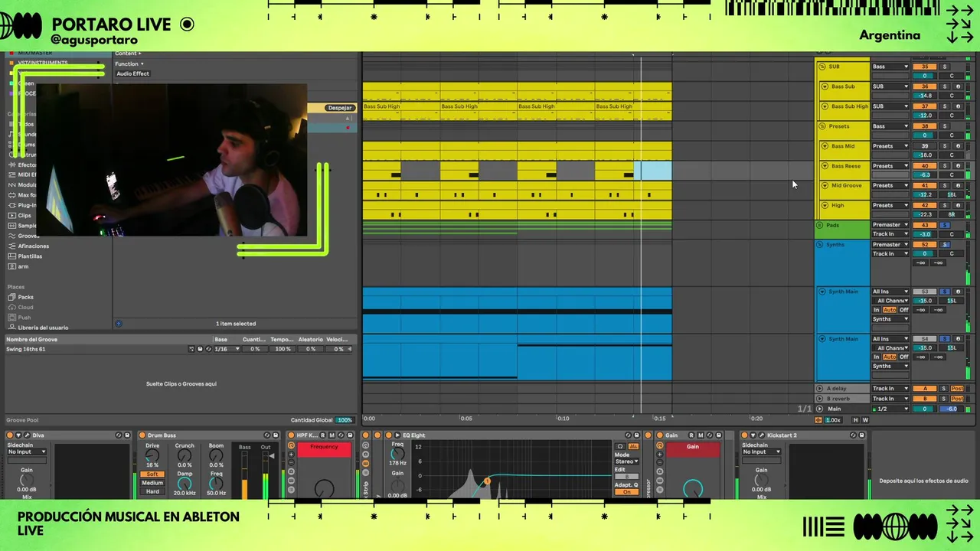Screen dimensions: 980x551
Task: Open Pads Premaster routing dropdown
Action: [x=890, y=225]
